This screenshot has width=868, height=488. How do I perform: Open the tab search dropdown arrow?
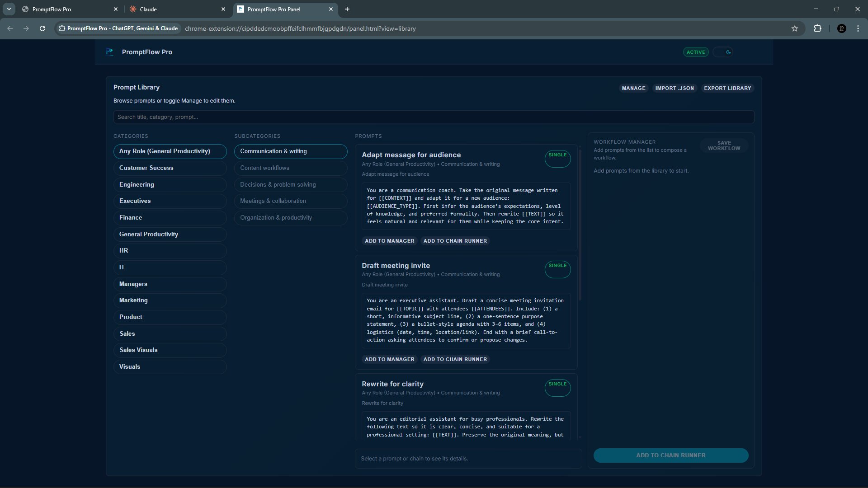[9, 9]
